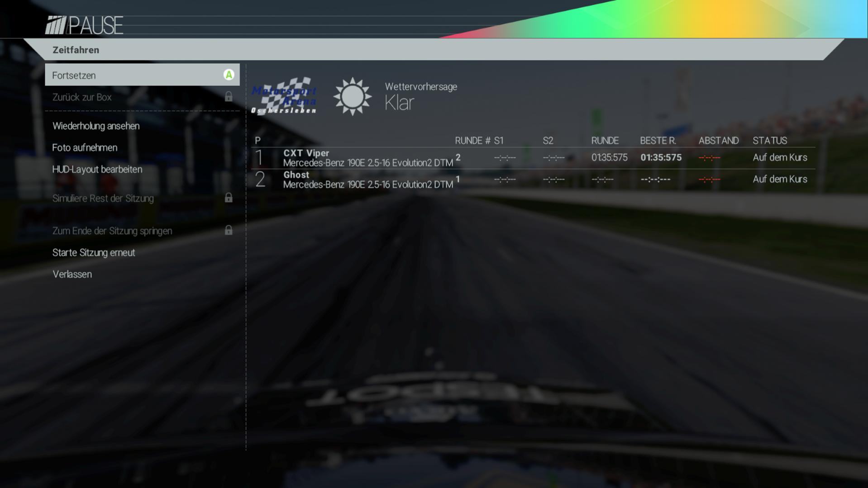
Task: Click the Wettervorhersage label
Action: [421, 86]
